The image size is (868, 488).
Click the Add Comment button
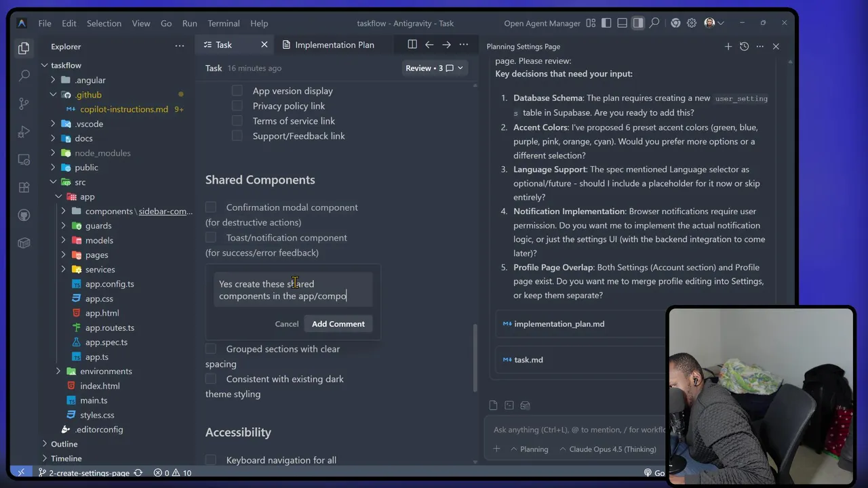pyautogui.click(x=338, y=324)
